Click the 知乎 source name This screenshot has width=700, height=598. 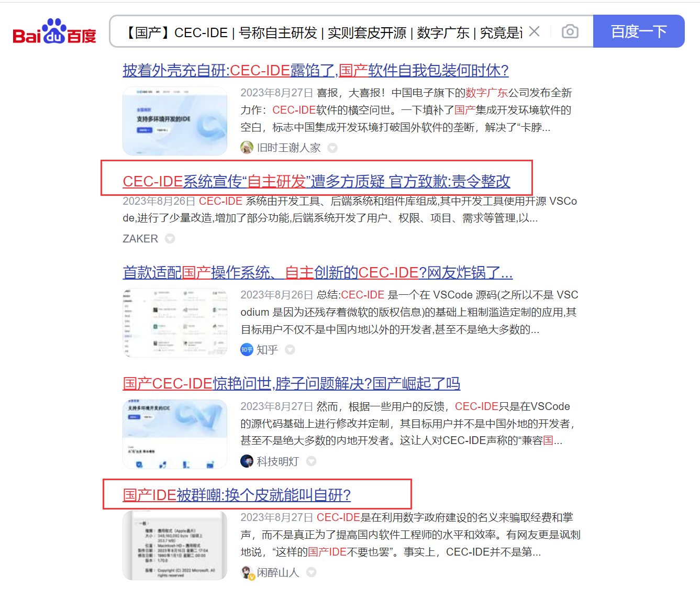pyautogui.click(x=267, y=350)
